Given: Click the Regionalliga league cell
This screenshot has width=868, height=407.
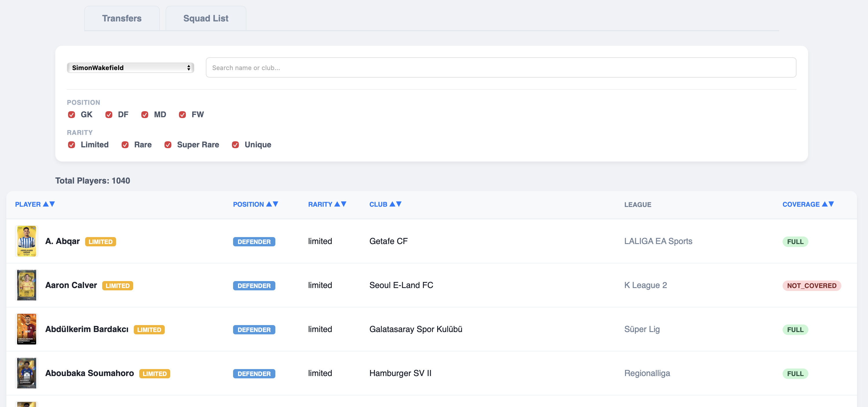Looking at the screenshot, I should click(x=647, y=373).
